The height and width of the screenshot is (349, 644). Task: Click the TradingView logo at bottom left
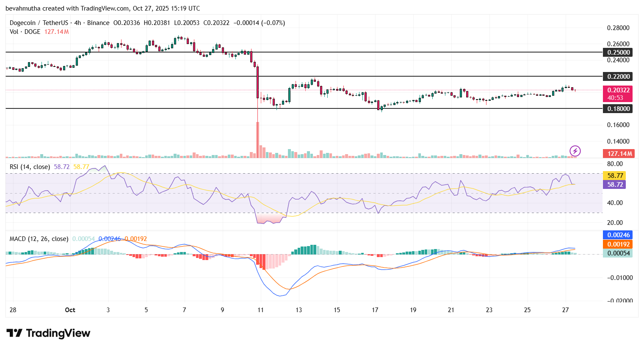(48, 333)
